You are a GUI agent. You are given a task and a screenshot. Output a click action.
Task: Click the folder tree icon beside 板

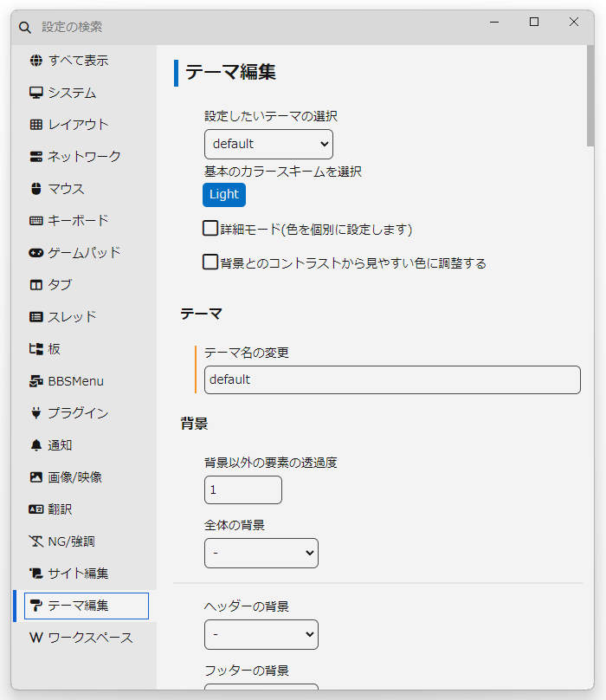pyautogui.click(x=36, y=348)
